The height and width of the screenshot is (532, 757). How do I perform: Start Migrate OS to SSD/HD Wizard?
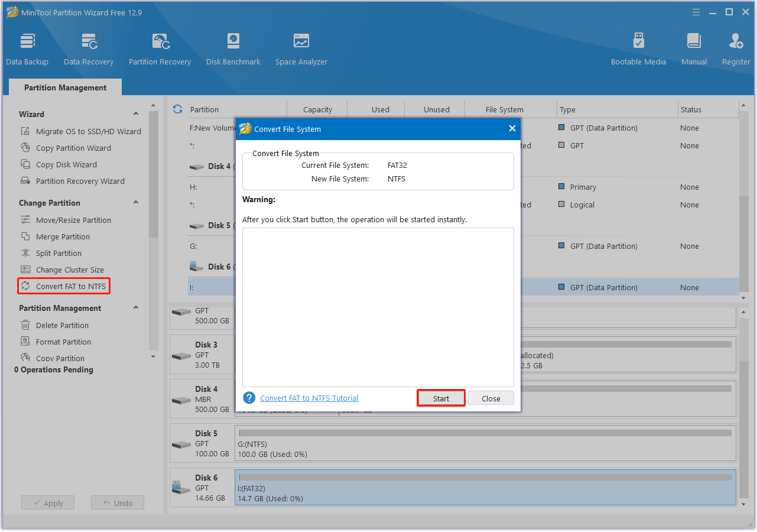coord(81,131)
